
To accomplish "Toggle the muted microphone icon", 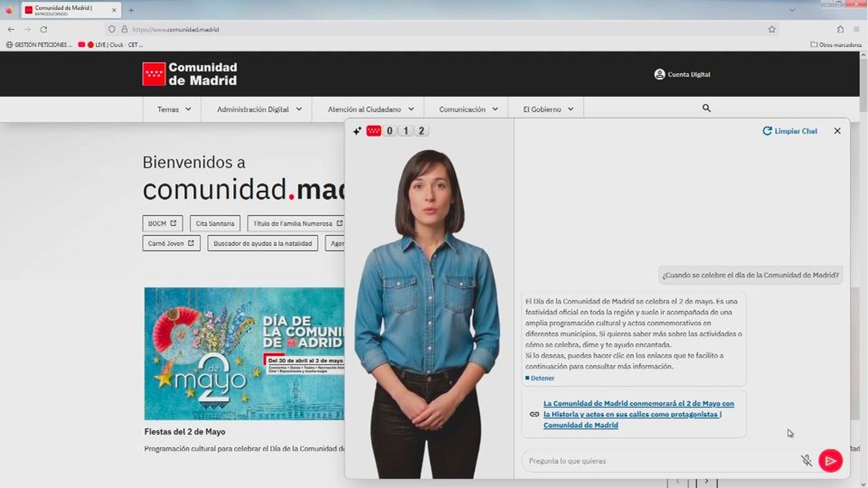I will click(x=806, y=461).
